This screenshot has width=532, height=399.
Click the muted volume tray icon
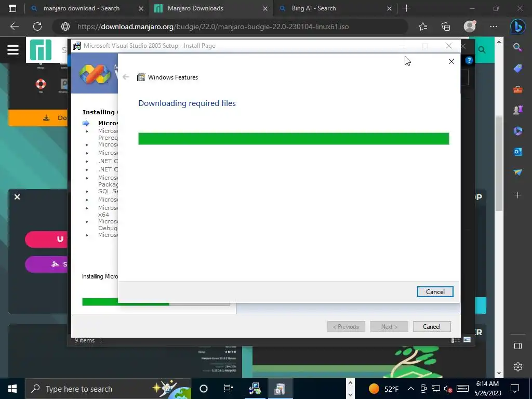(448, 389)
